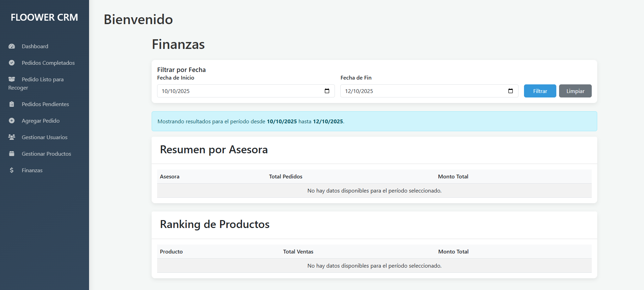This screenshot has width=644, height=290.
Task: Navigate to Agregar Pedido page
Action: click(41, 121)
